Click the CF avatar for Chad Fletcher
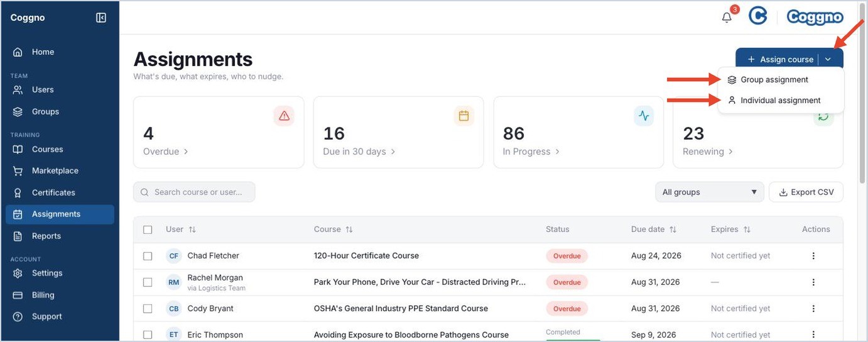 point(174,256)
